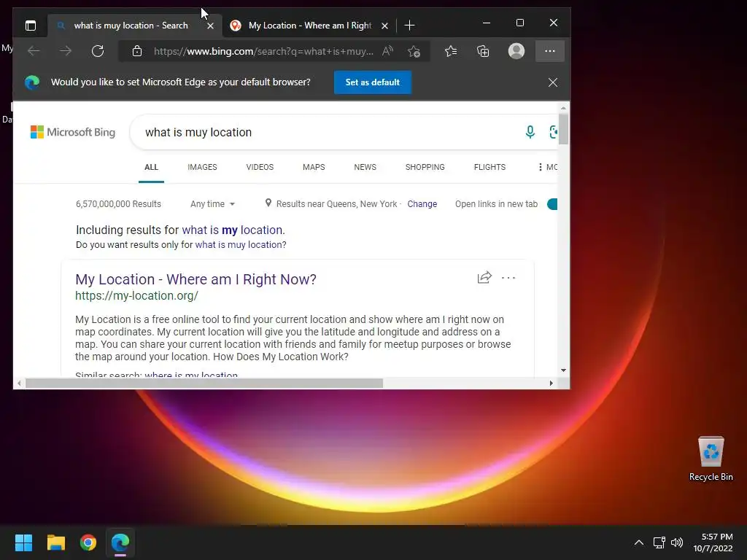Click the Microsoft Bing logo
747x560 pixels.
coord(73,132)
